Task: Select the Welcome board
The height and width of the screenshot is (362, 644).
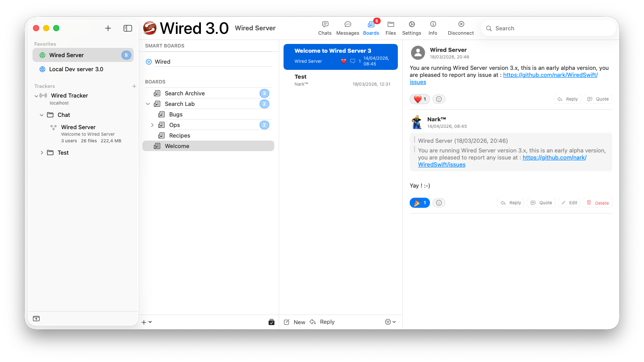Action: pyautogui.click(x=177, y=146)
